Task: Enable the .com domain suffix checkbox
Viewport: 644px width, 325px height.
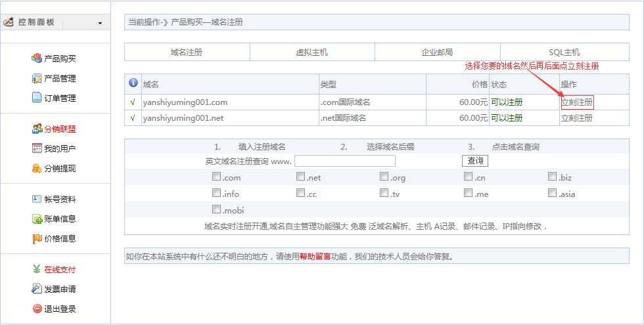Action: (x=216, y=177)
